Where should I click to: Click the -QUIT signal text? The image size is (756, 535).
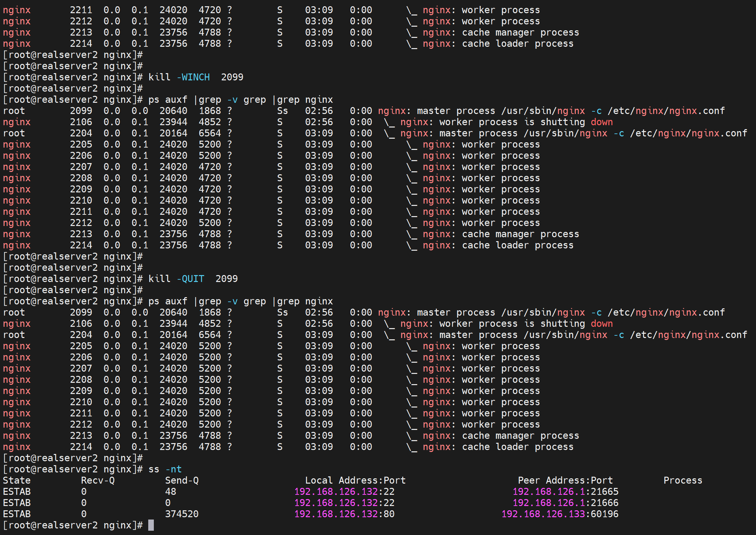coord(190,279)
